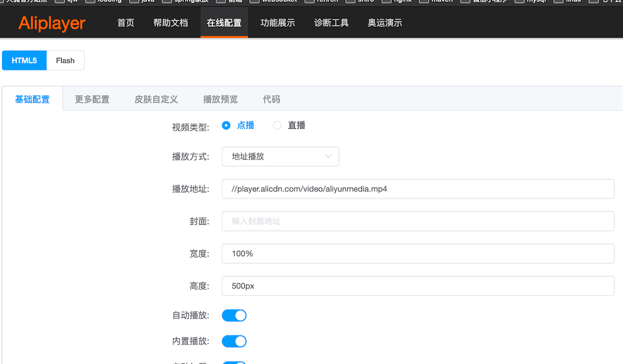
Task: Select the 在线配置 navigation item
Action: click(224, 23)
